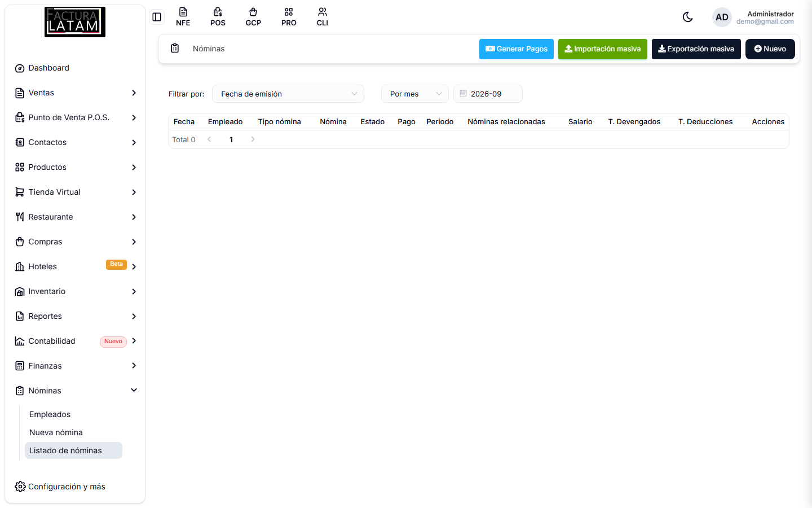Click the Factura Latam logo
The image size is (812, 508).
tap(75, 22)
